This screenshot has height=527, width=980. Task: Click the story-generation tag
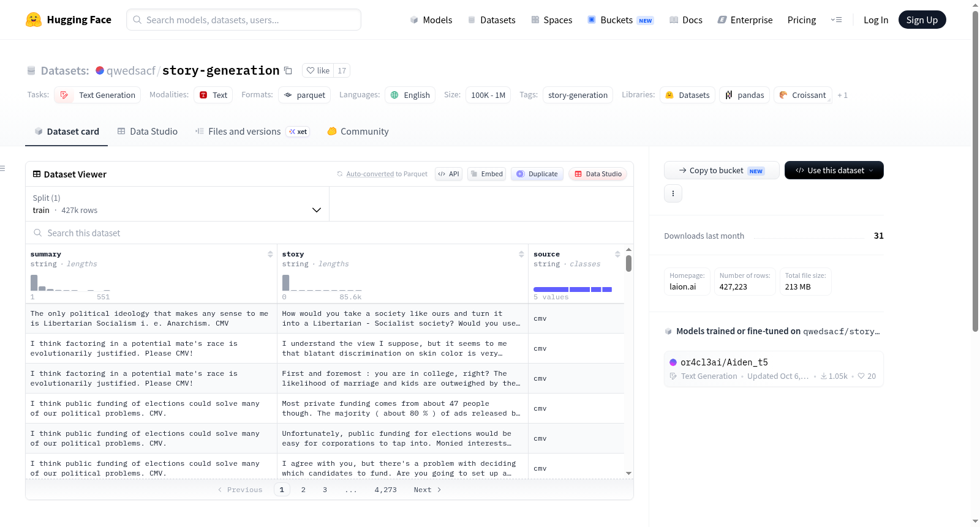(578, 95)
